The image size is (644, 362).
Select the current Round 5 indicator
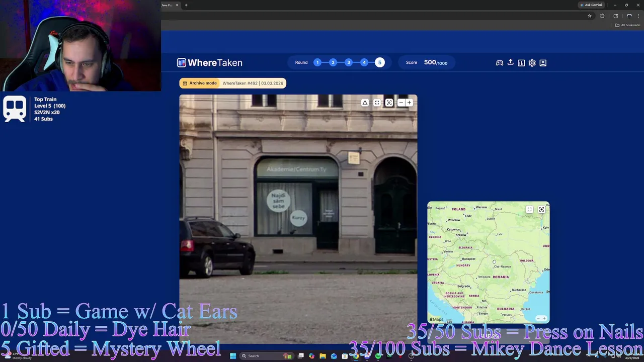(380, 62)
